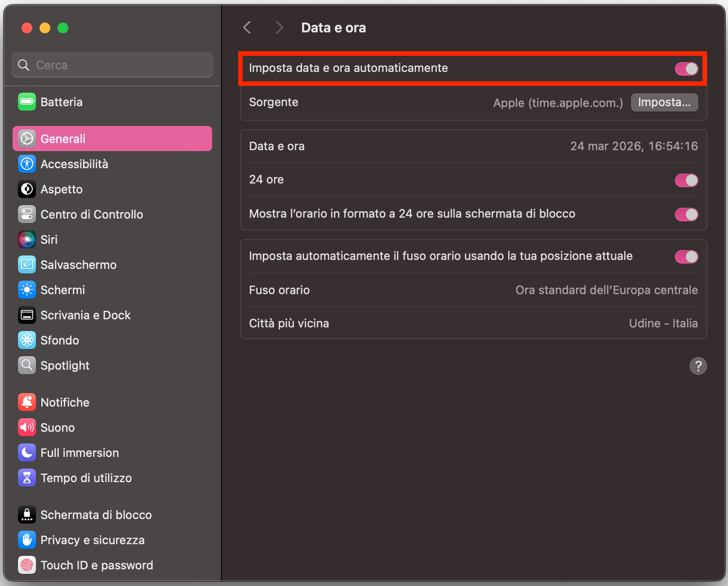The height and width of the screenshot is (586, 728).
Task: Click the back navigation chevron
Action: click(247, 27)
